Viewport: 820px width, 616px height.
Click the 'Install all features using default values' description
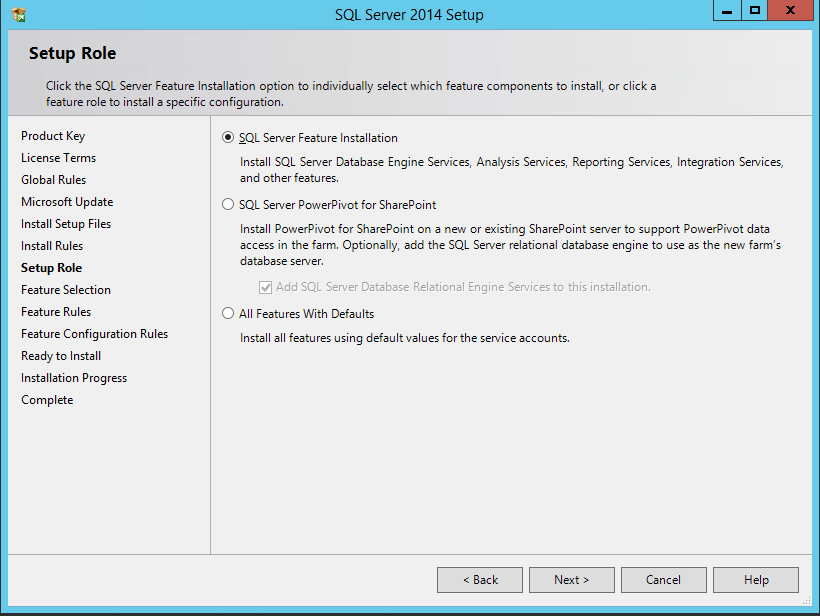(x=405, y=338)
